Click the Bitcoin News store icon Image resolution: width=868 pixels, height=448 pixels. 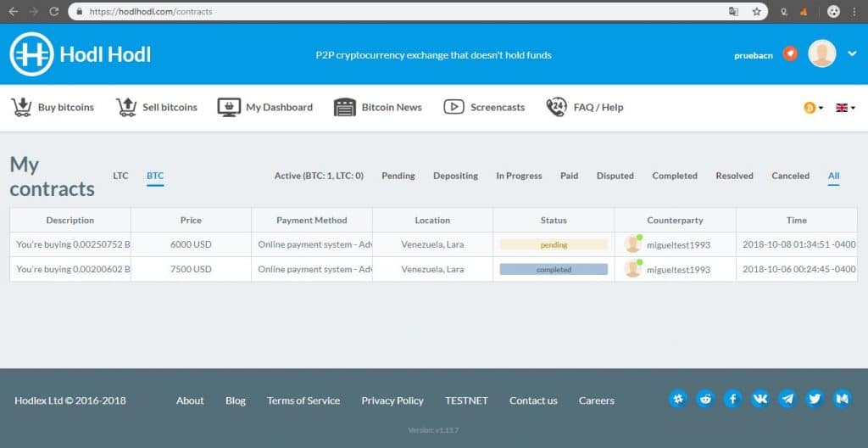pyautogui.click(x=345, y=107)
